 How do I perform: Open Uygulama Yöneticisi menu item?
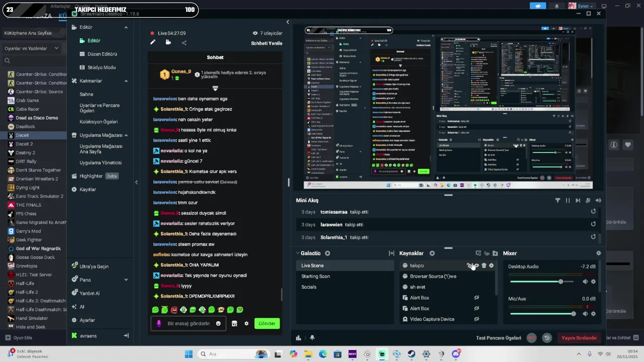[101, 162]
